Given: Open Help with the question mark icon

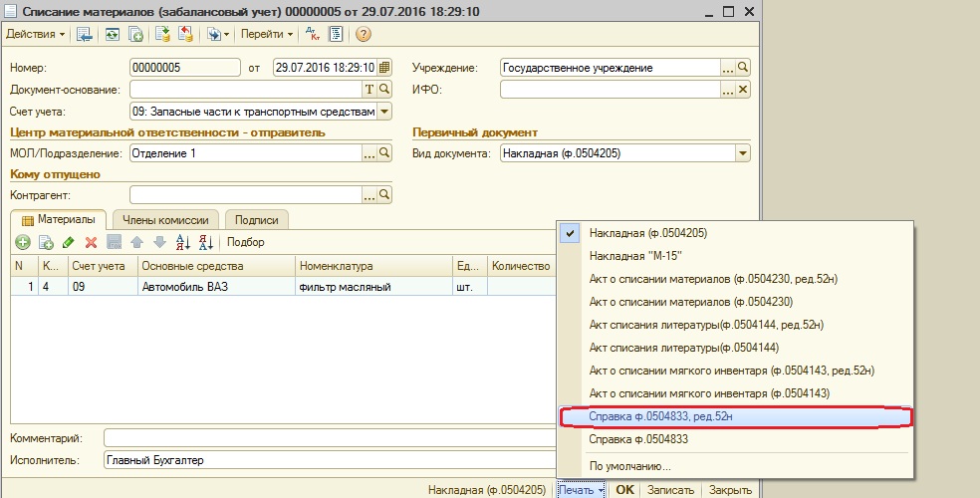Looking at the screenshot, I should 363,34.
